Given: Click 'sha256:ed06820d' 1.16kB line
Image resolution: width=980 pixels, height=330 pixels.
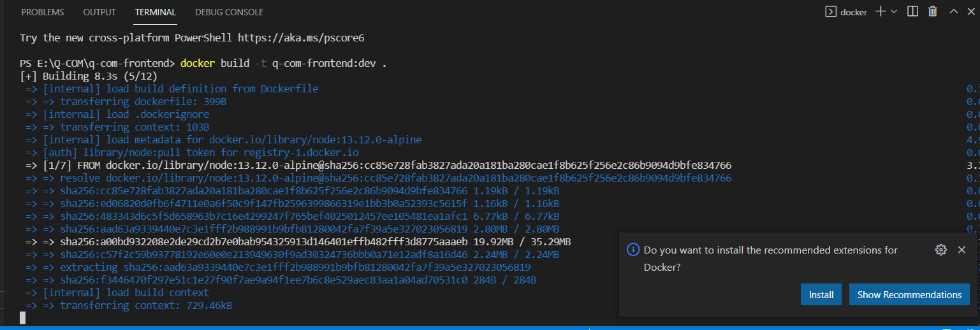Looking at the screenshot, I should coord(293,203).
